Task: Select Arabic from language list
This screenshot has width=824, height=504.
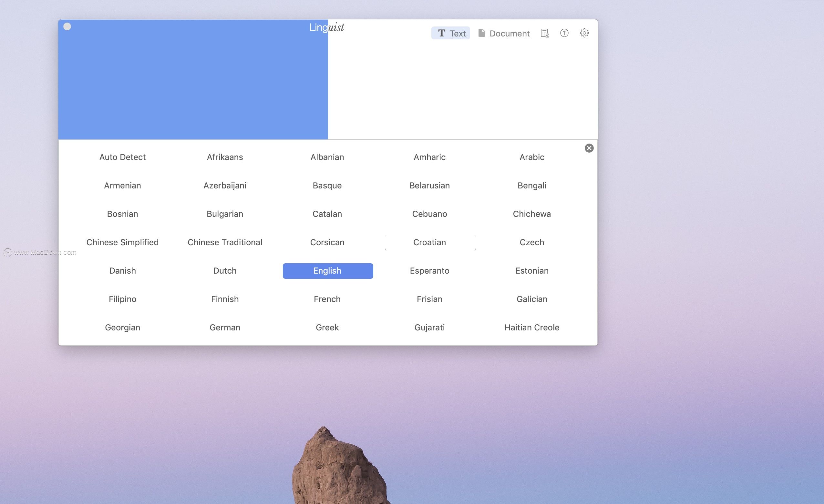Action: (531, 156)
